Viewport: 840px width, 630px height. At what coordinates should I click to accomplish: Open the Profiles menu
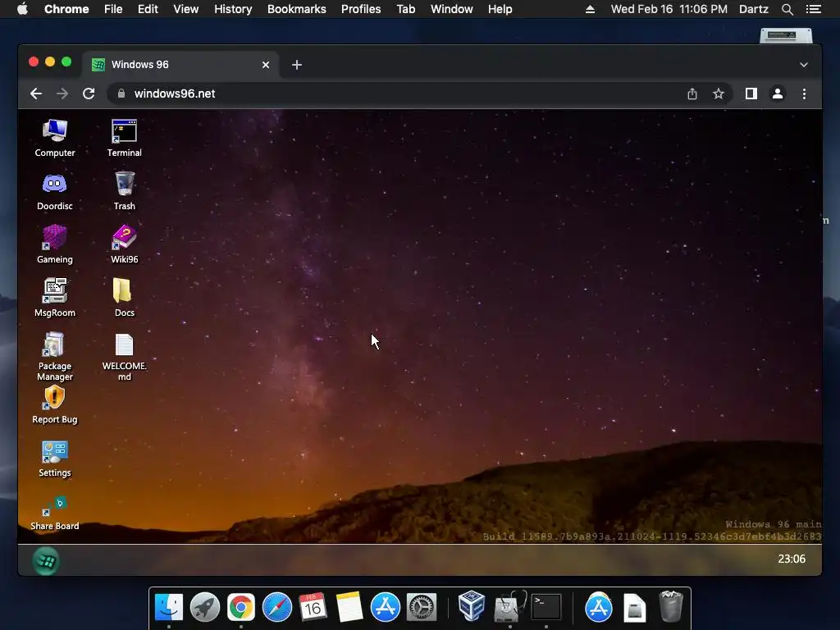click(361, 9)
